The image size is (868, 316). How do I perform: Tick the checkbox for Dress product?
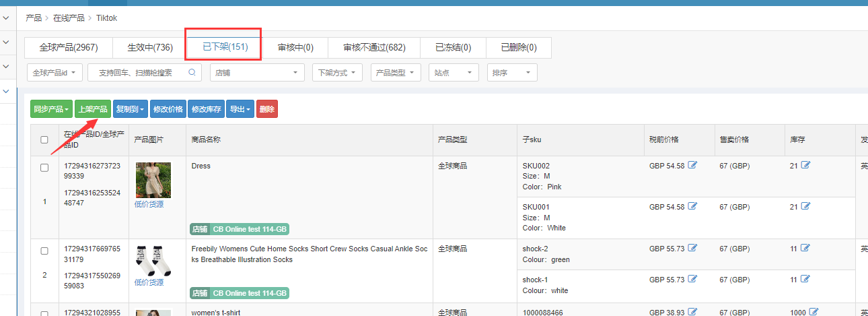pos(44,168)
